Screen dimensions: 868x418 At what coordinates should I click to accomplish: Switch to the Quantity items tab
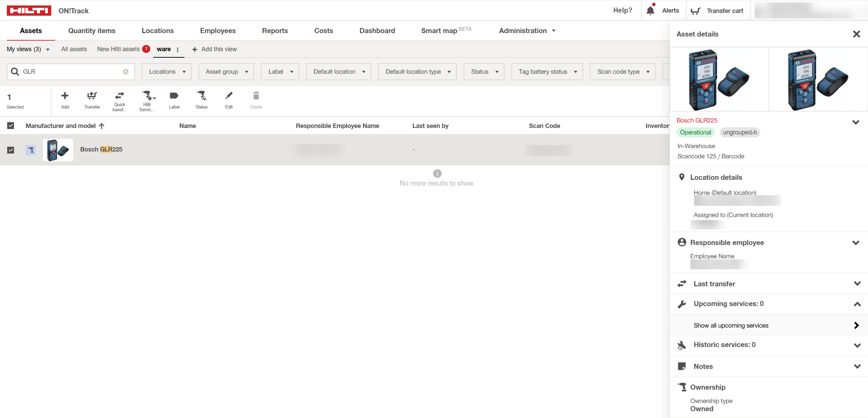coord(92,31)
